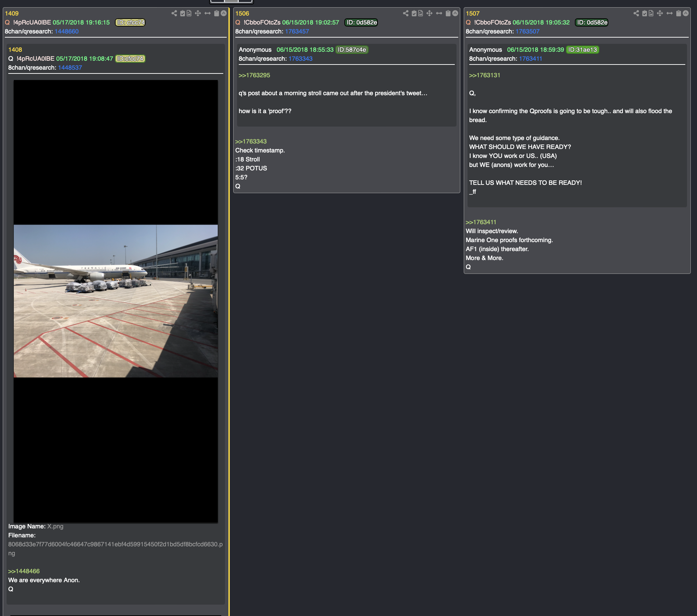Image resolution: width=697 pixels, height=616 pixels.
Task: Collapse post 1409 with circle chevron
Action: coord(224,13)
